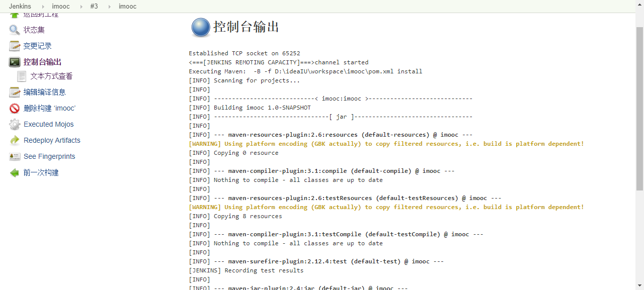Click the green left arrow icon for 前一次构建
Image resolution: width=644 pixels, height=290 pixels.
(15, 172)
